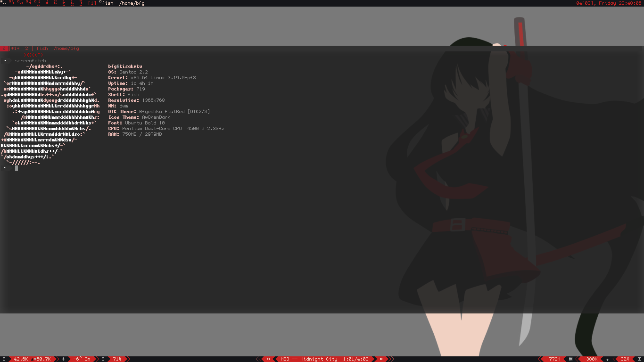Click the tmux status path /home/bfg
The height and width of the screenshot is (362, 644).
(66, 49)
